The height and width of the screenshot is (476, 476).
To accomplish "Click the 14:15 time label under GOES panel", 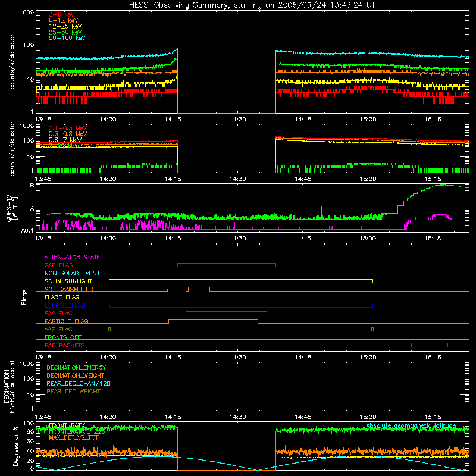I will point(173,239).
